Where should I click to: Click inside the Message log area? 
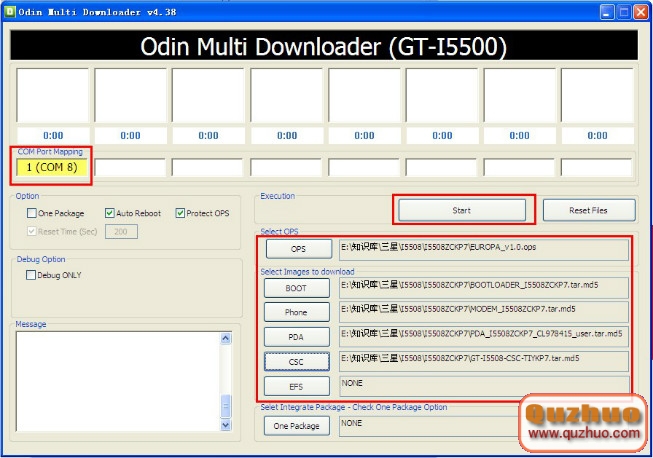119,381
